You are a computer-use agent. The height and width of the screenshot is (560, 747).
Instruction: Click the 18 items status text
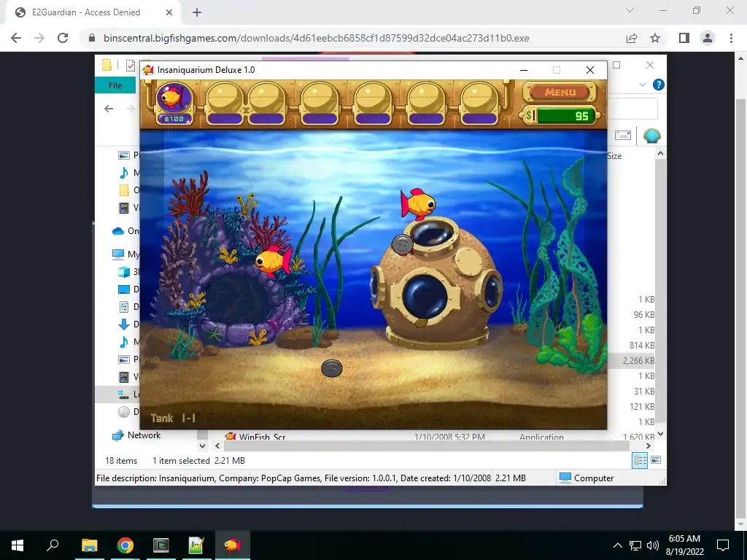click(x=121, y=461)
